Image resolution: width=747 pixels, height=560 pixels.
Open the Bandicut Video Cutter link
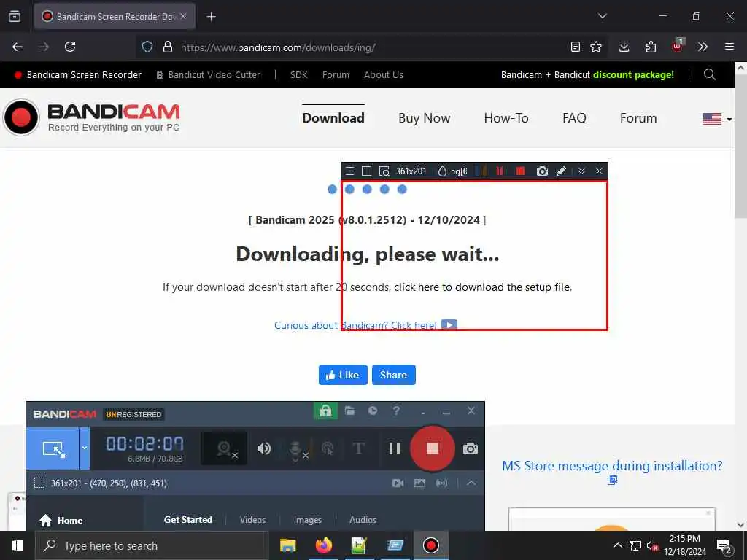(x=209, y=75)
